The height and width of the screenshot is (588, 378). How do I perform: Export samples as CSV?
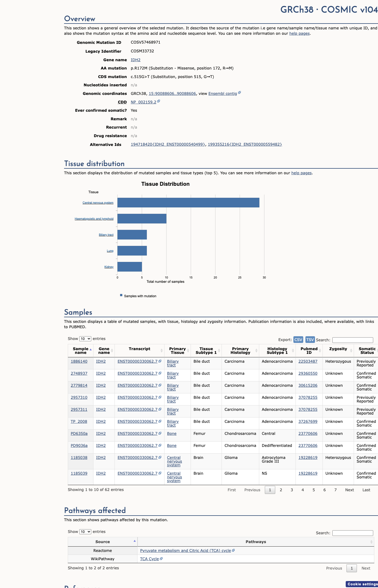[298, 339]
